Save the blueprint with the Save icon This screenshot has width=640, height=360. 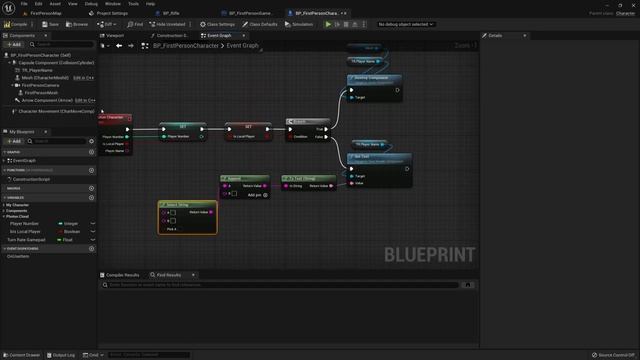tap(45, 24)
